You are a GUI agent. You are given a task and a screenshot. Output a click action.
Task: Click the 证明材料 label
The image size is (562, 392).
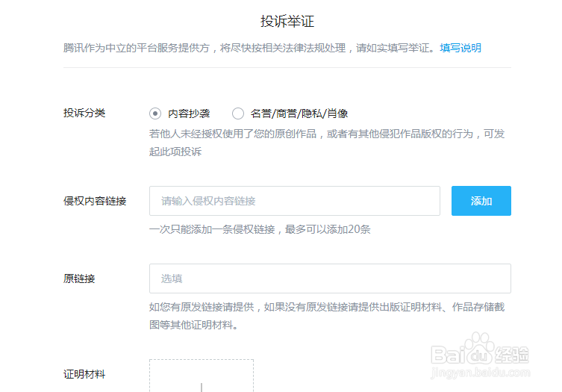pyautogui.click(x=84, y=374)
